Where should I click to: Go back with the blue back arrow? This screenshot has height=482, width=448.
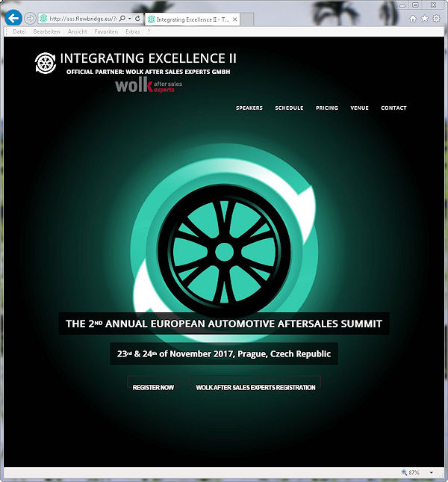coord(13,18)
